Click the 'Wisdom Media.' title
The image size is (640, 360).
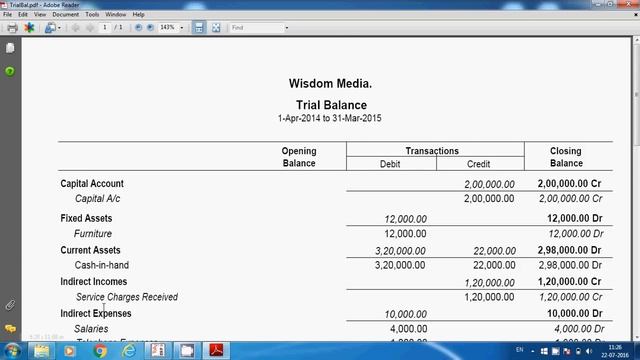(x=330, y=84)
